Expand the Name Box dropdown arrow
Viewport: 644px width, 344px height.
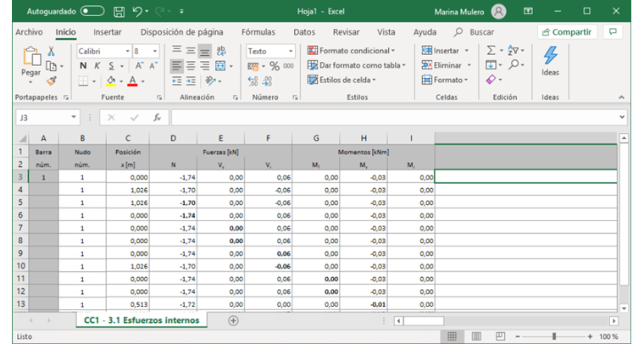coord(74,118)
